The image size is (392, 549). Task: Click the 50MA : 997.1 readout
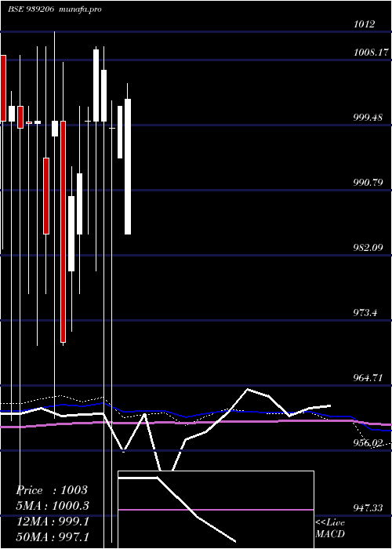point(53,536)
